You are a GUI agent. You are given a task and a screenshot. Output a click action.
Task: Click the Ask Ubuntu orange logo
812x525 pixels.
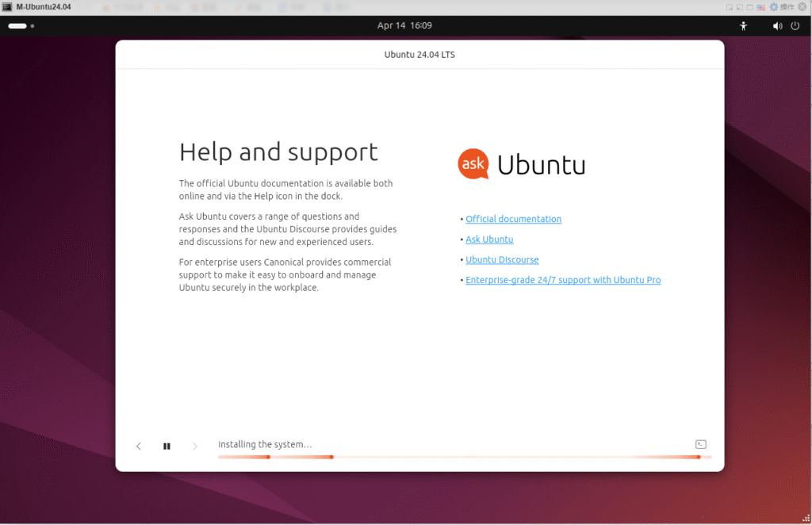473,164
